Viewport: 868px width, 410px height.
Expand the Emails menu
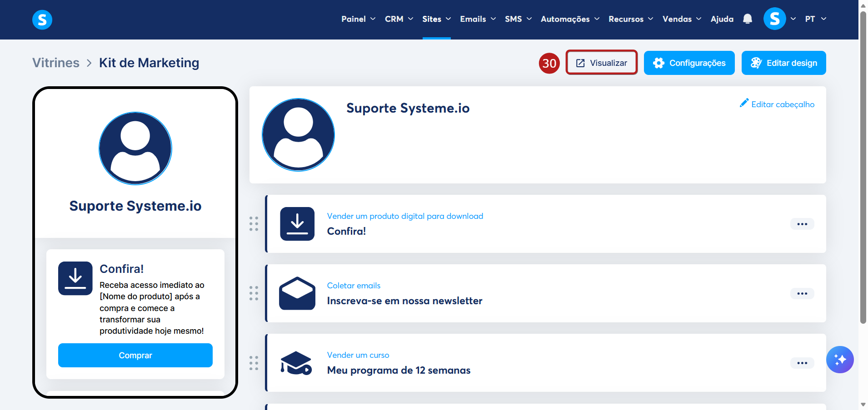(478, 19)
